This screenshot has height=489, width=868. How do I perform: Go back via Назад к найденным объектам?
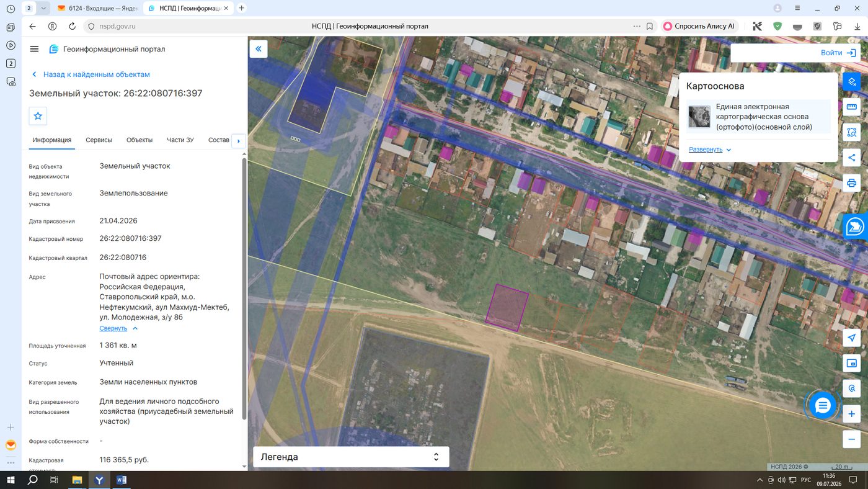tap(91, 74)
